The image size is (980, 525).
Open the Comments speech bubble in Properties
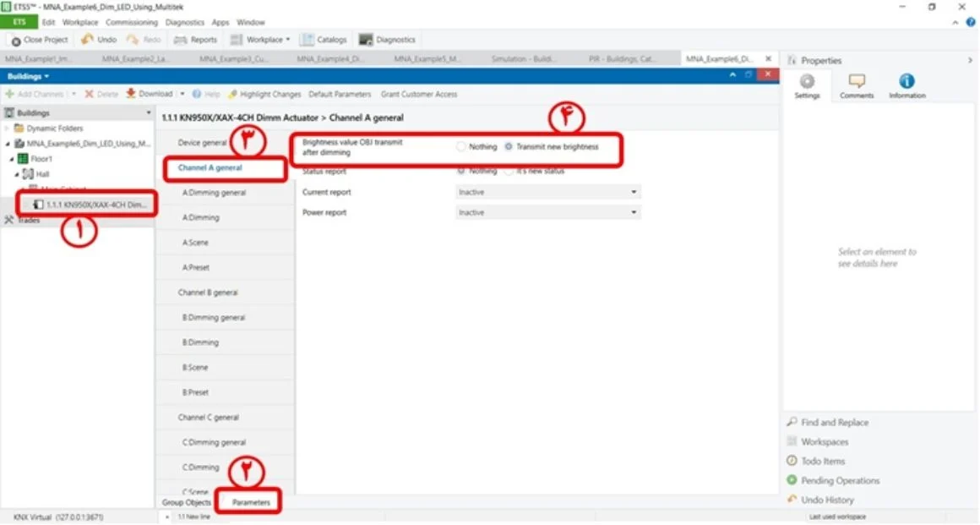click(857, 81)
